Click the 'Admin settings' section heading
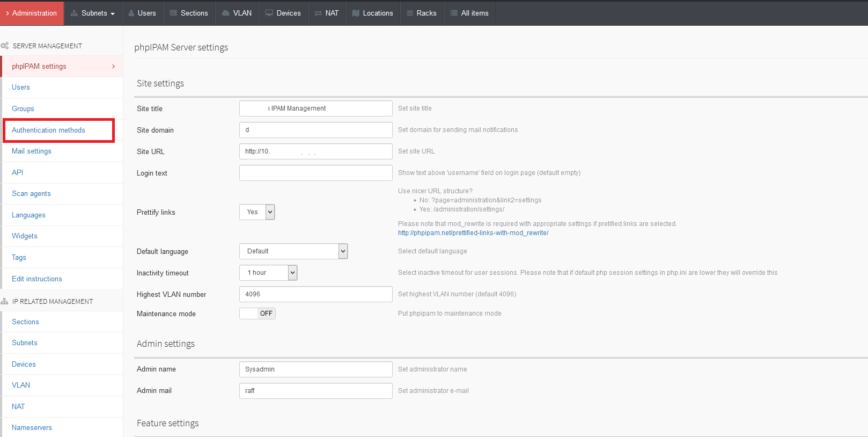This screenshot has height=437, width=868. click(x=166, y=344)
